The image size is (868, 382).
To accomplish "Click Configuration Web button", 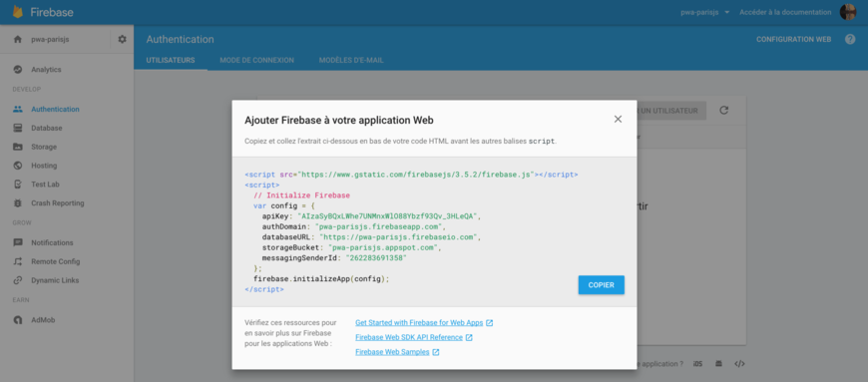I will [x=794, y=39].
